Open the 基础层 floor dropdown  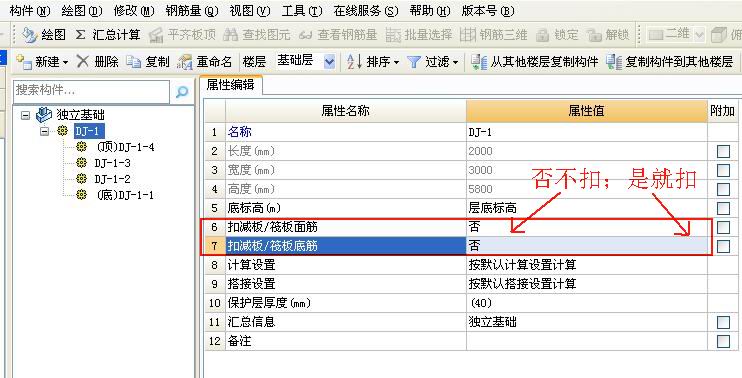(x=329, y=62)
